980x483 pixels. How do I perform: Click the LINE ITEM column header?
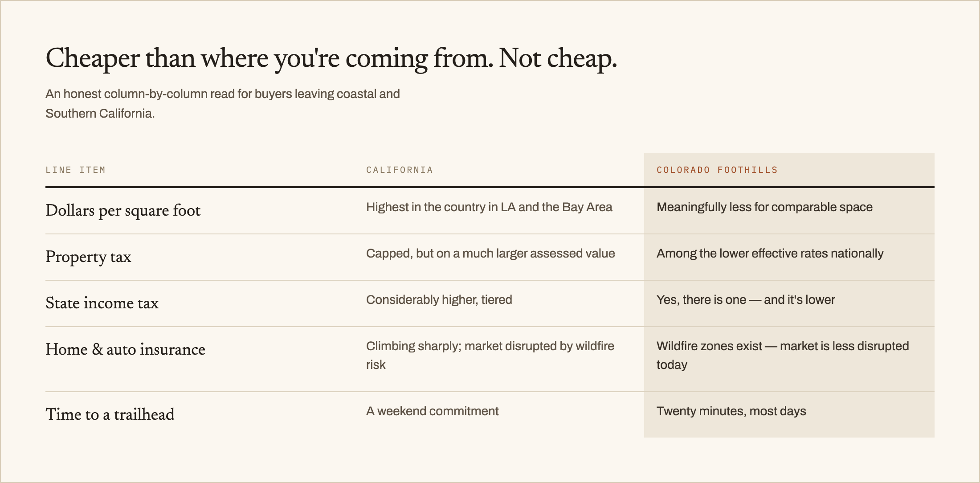pyautogui.click(x=75, y=170)
